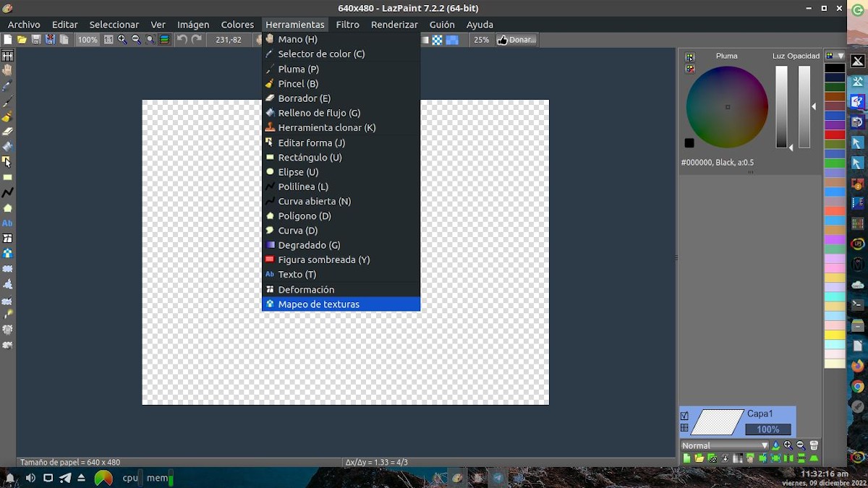Expand the palette options arrow above swatches
The width and height of the screenshot is (868, 488).
[x=841, y=56]
